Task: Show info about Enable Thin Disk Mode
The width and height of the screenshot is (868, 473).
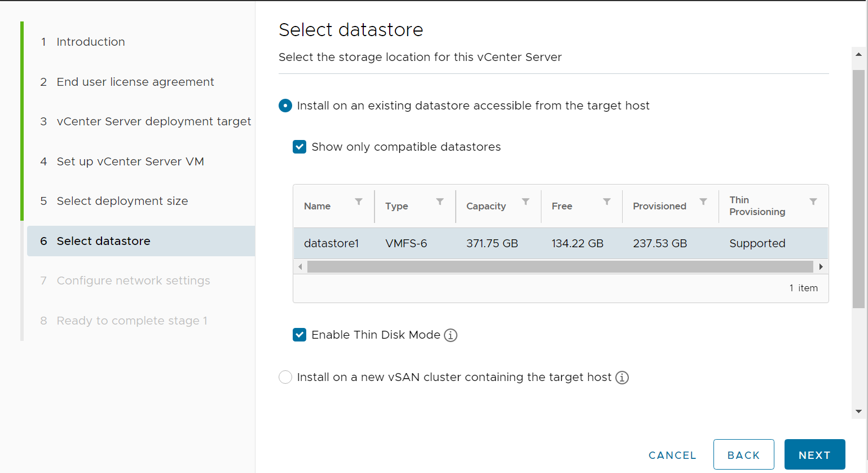Action: (451, 335)
